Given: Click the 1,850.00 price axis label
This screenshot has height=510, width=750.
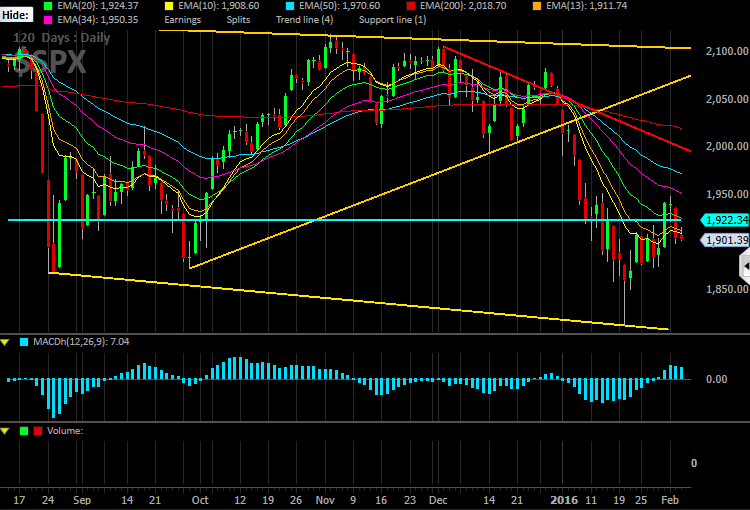Looking at the screenshot, I should [x=727, y=289].
